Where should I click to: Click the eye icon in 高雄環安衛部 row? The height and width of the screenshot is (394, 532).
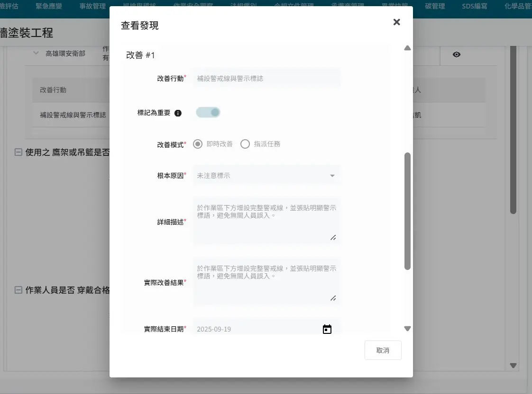click(456, 54)
